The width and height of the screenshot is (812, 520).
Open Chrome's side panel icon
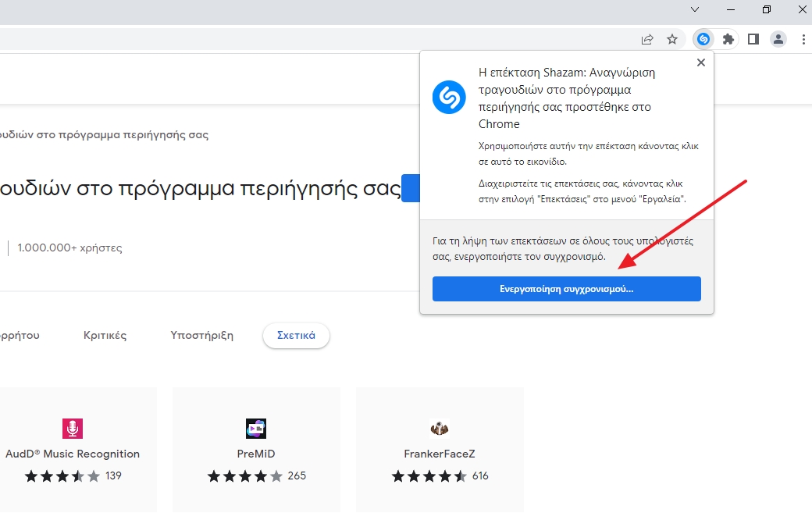(x=753, y=38)
